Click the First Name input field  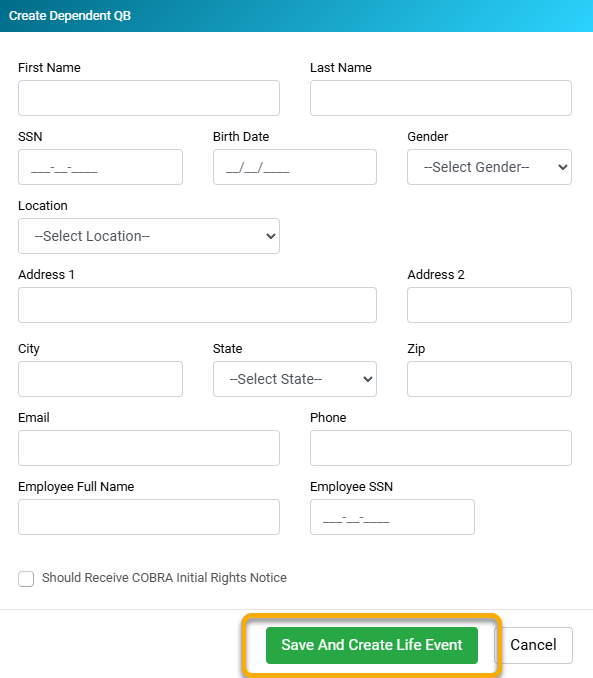(x=149, y=98)
